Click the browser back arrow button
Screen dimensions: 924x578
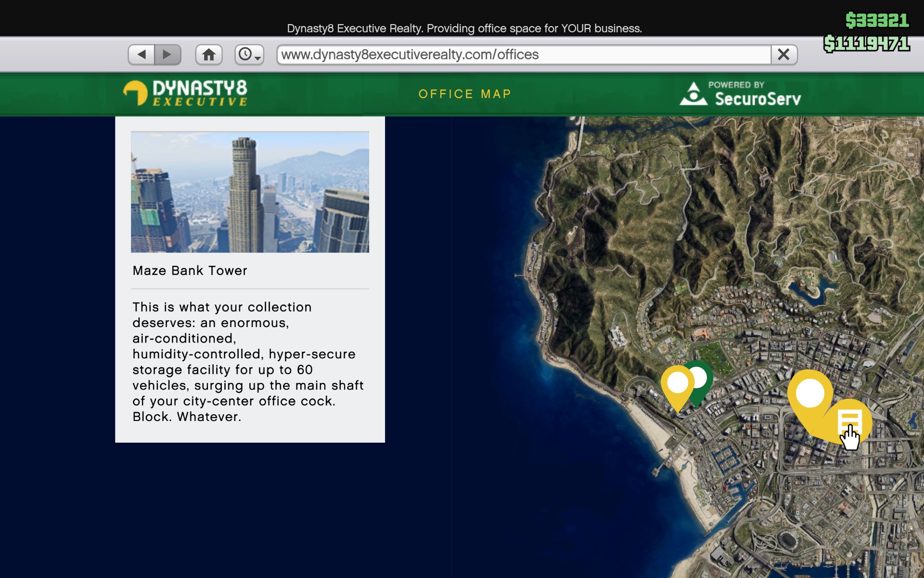point(141,54)
